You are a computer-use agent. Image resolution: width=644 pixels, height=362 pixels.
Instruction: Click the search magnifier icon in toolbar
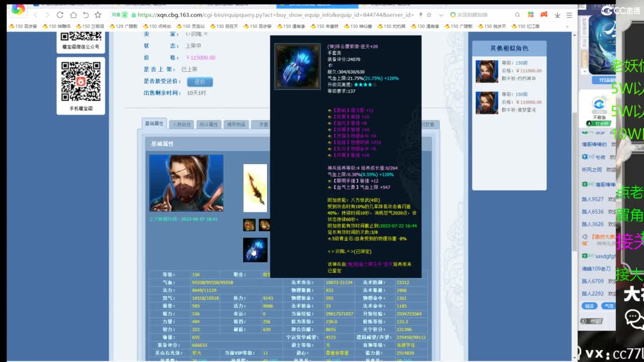coord(517,15)
